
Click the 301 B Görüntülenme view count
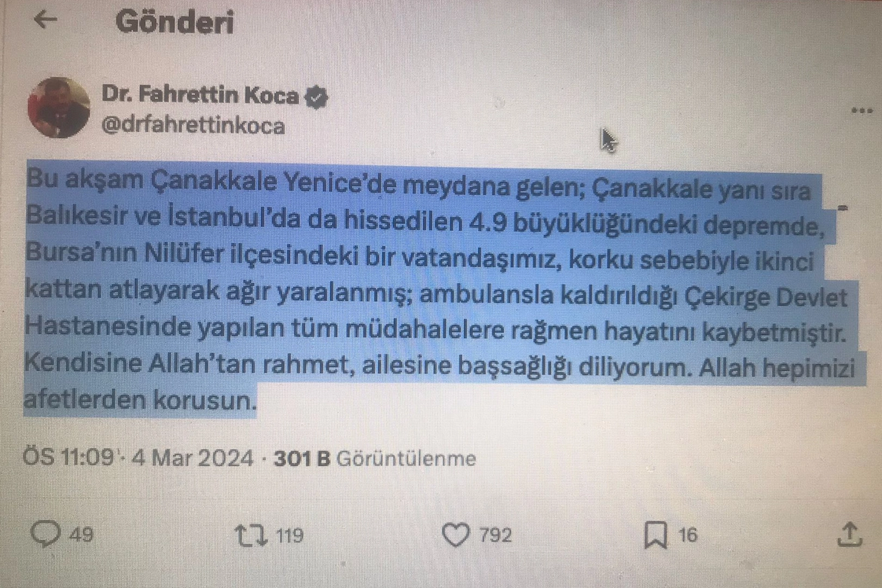pos(375,458)
